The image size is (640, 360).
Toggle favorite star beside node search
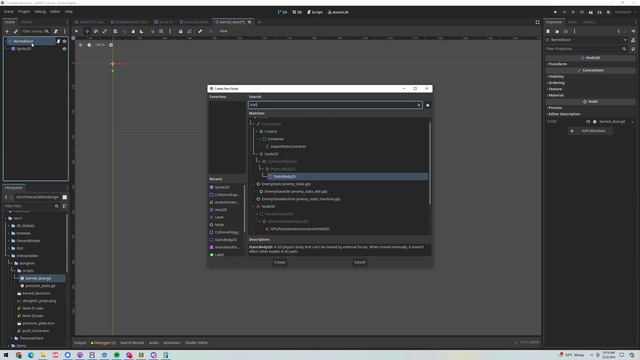[x=427, y=105]
